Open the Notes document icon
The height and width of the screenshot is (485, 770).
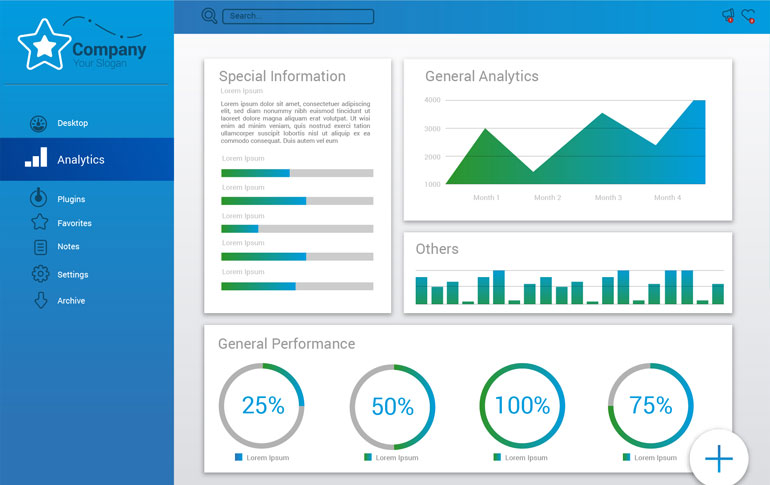click(x=40, y=247)
